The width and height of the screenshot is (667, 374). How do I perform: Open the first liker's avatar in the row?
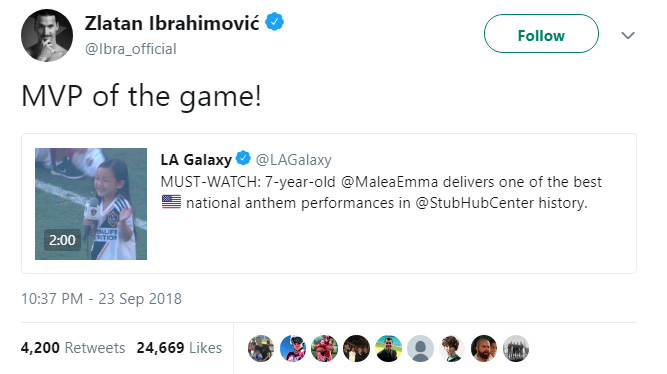(261, 348)
